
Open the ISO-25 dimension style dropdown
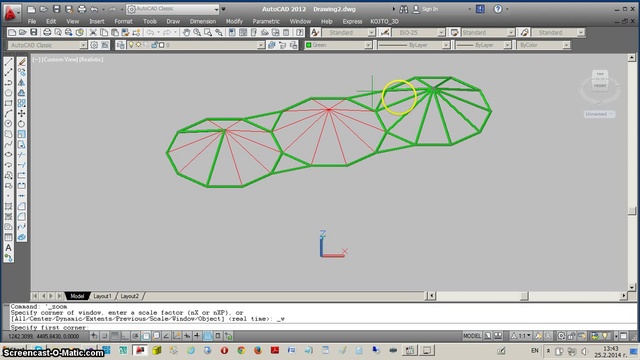coord(441,32)
